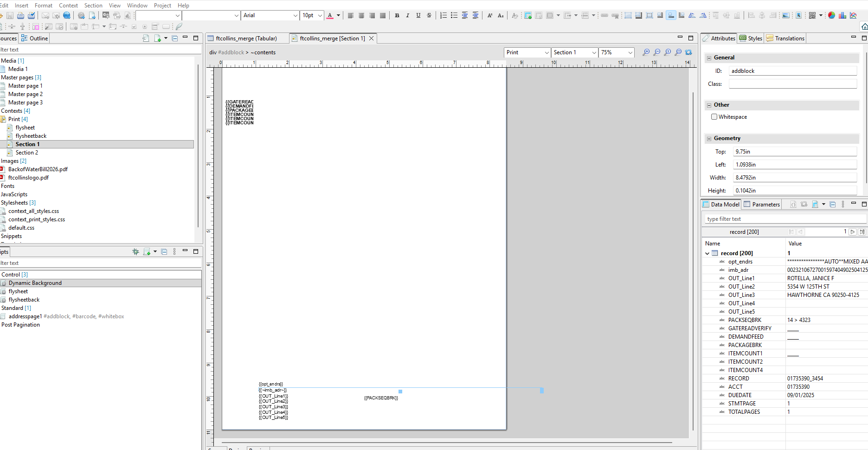Collapse the General attributes group

709,58
